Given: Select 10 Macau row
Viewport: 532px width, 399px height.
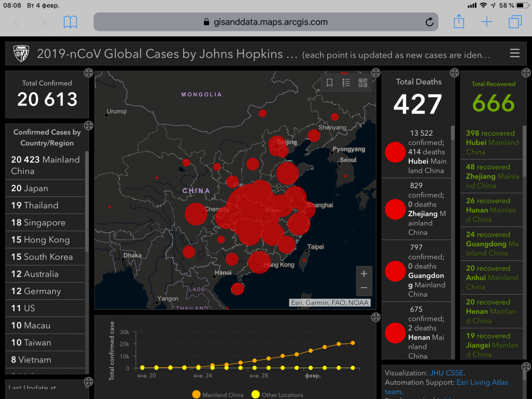Looking at the screenshot, I should pos(45,325).
